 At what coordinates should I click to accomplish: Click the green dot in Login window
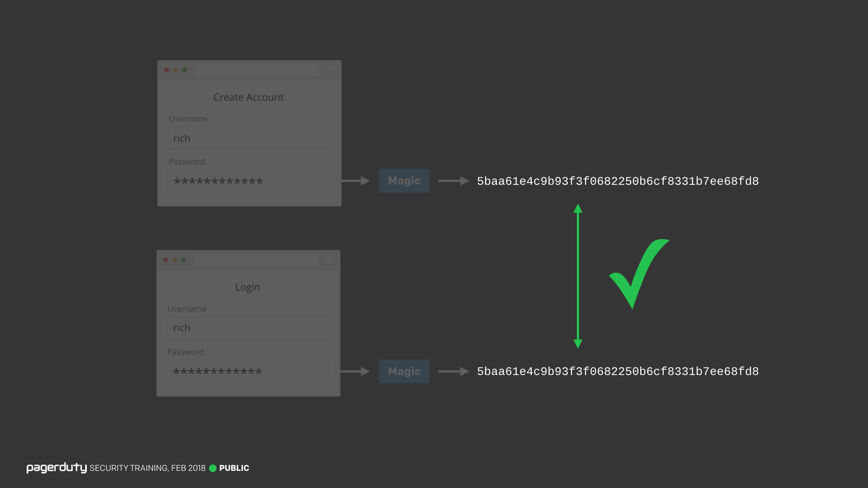coord(184,260)
